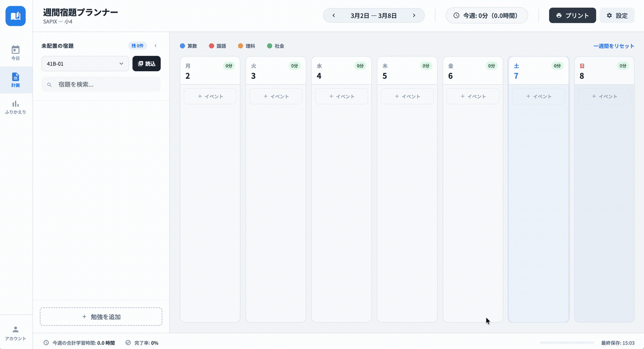
Task: Open the 今日 calendar view
Action: (x=16, y=53)
